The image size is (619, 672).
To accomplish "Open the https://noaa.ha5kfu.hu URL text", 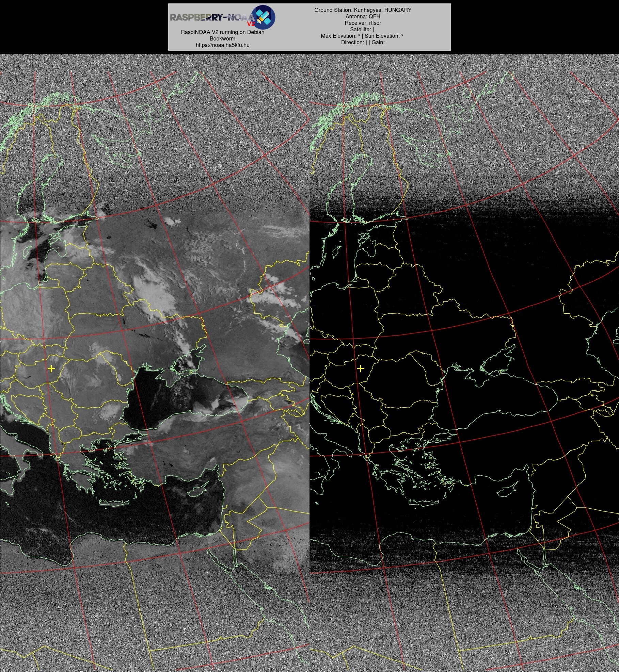I will pyautogui.click(x=222, y=45).
